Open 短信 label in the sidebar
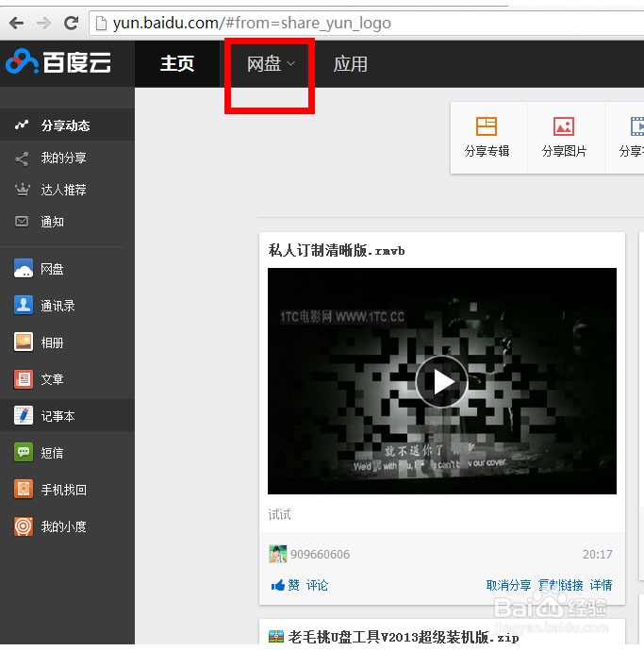Screen dimensions: 644x651 (52, 453)
